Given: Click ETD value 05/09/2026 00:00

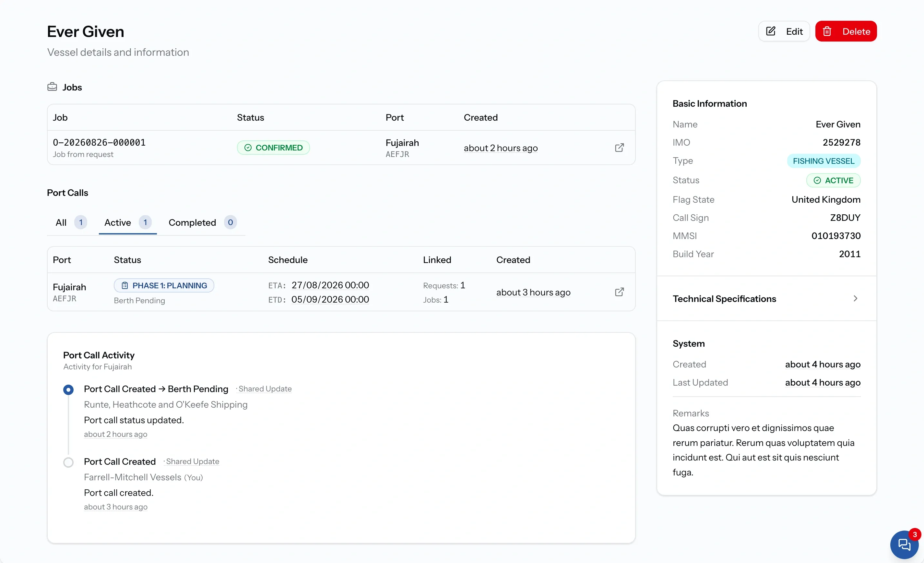Looking at the screenshot, I should click(330, 299).
